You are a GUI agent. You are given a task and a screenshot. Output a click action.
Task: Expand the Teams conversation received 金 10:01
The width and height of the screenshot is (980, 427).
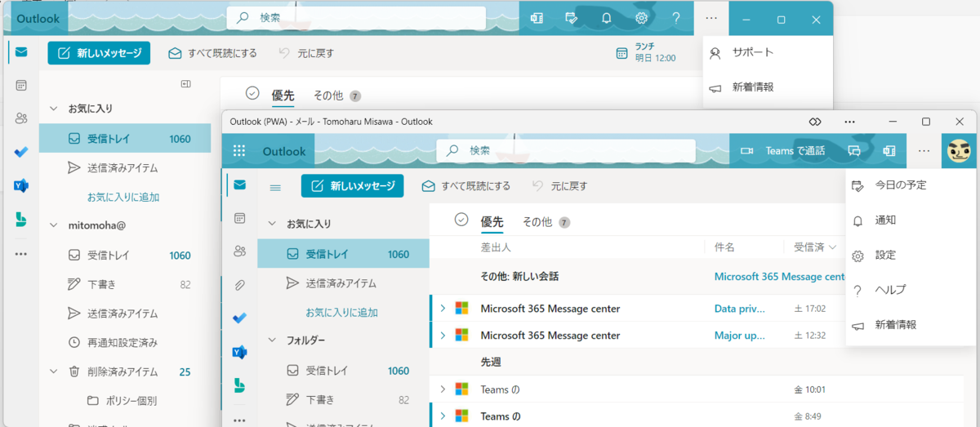[443, 389]
